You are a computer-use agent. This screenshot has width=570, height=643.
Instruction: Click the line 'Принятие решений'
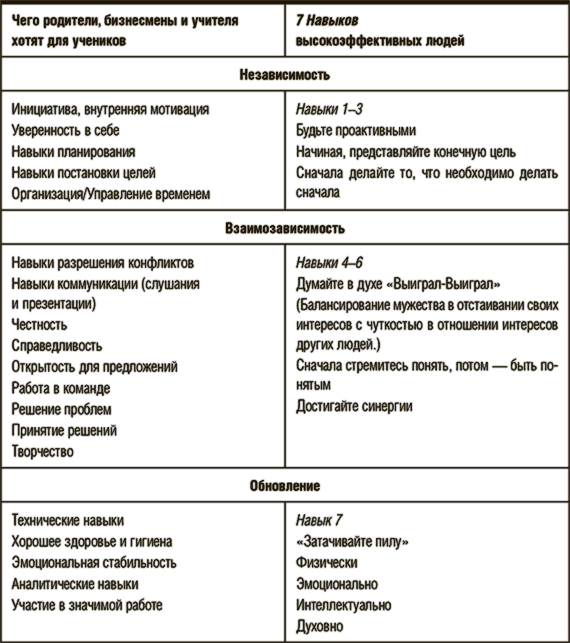[x=64, y=431]
